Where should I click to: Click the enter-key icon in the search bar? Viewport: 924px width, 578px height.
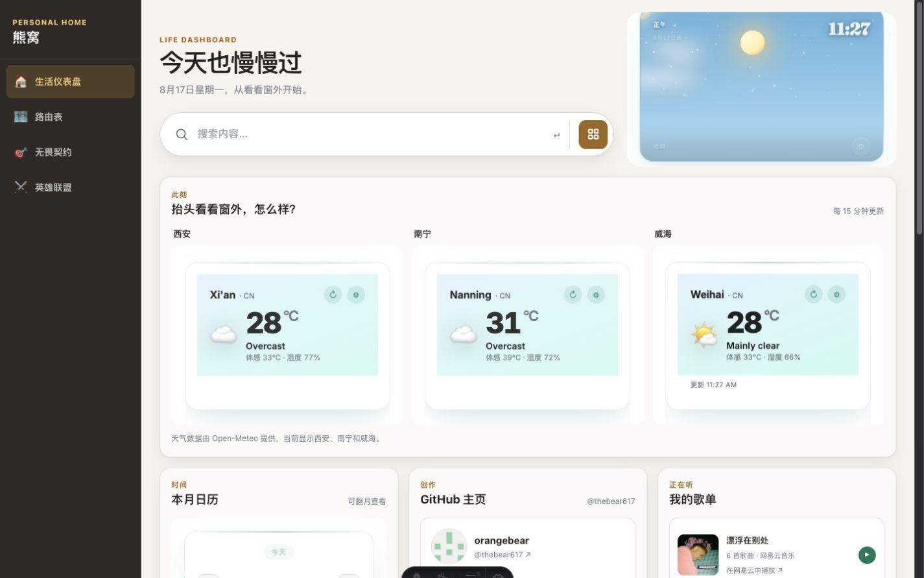[556, 135]
